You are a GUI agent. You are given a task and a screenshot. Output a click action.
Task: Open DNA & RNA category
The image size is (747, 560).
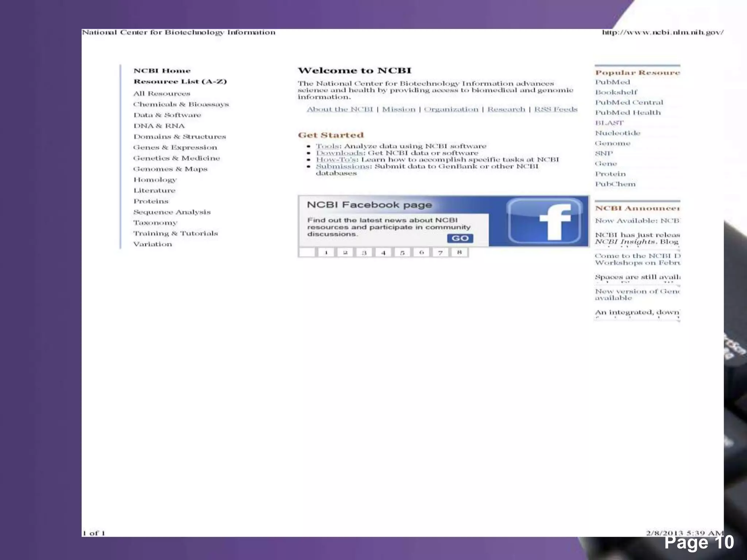point(159,126)
